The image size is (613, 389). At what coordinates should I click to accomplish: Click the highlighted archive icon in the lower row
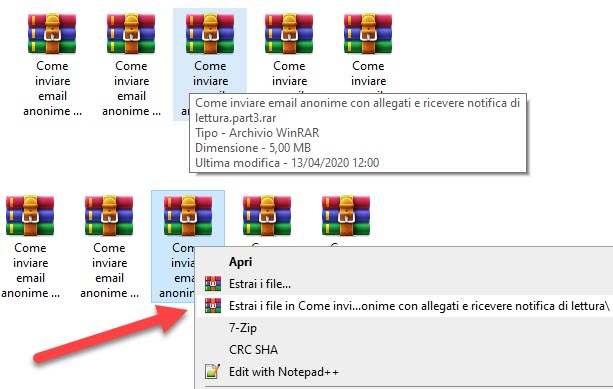[188, 216]
